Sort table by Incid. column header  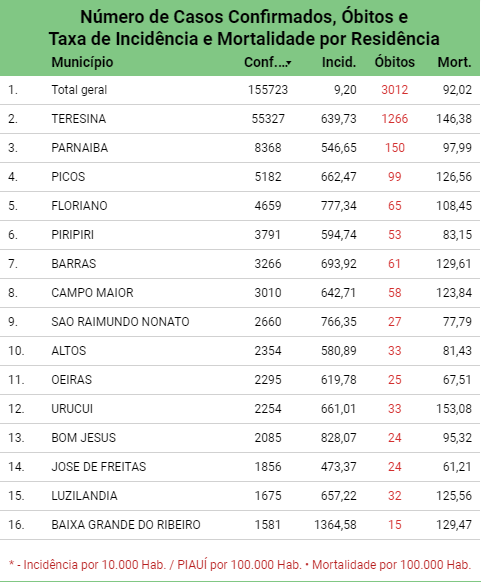pos(339,62)
